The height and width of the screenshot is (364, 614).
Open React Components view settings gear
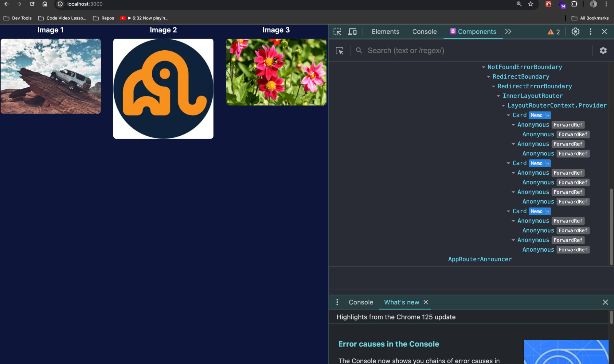(x=603, y=51)
